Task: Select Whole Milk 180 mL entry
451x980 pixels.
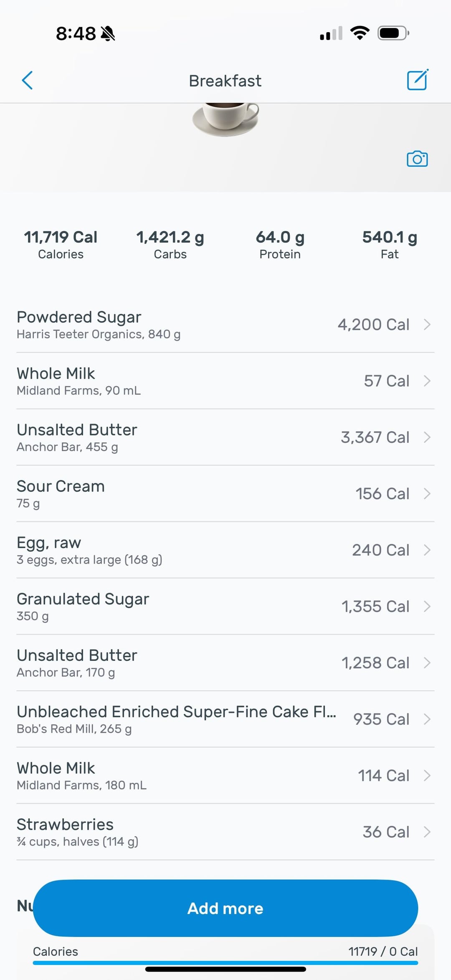Action: (167, 775)
